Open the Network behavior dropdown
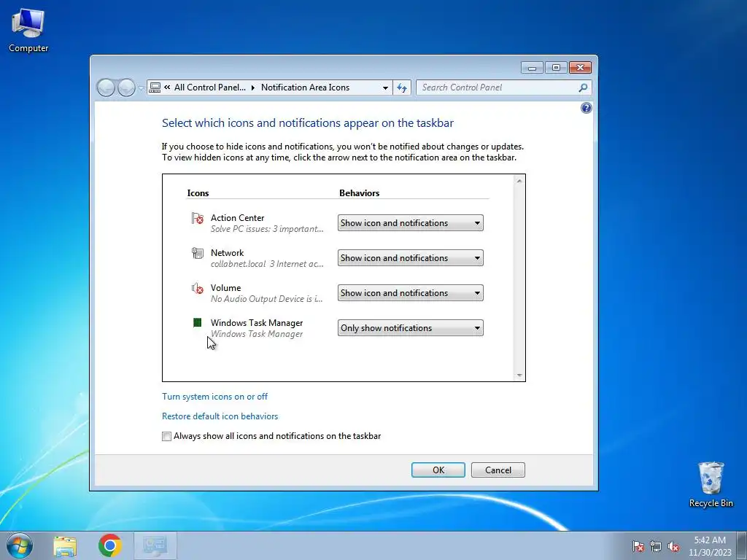The image size is (747, 560). [410, 258]
